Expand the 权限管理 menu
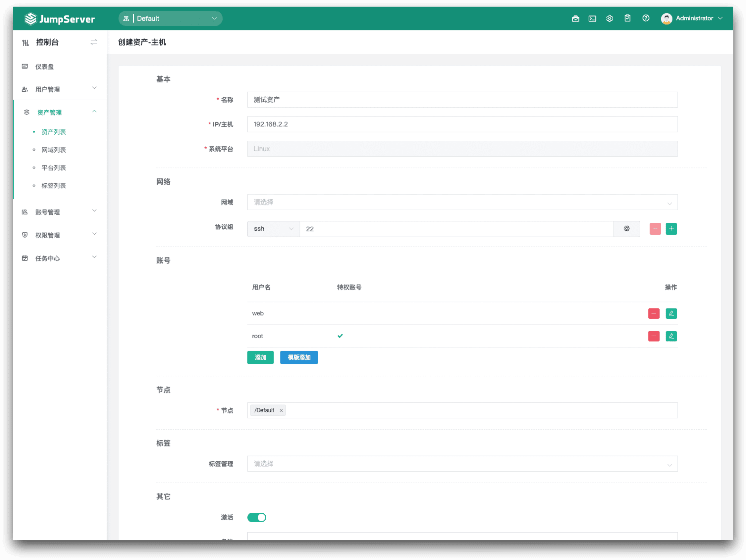The height and width of the screenshot is (560, 746). [59, 235]
